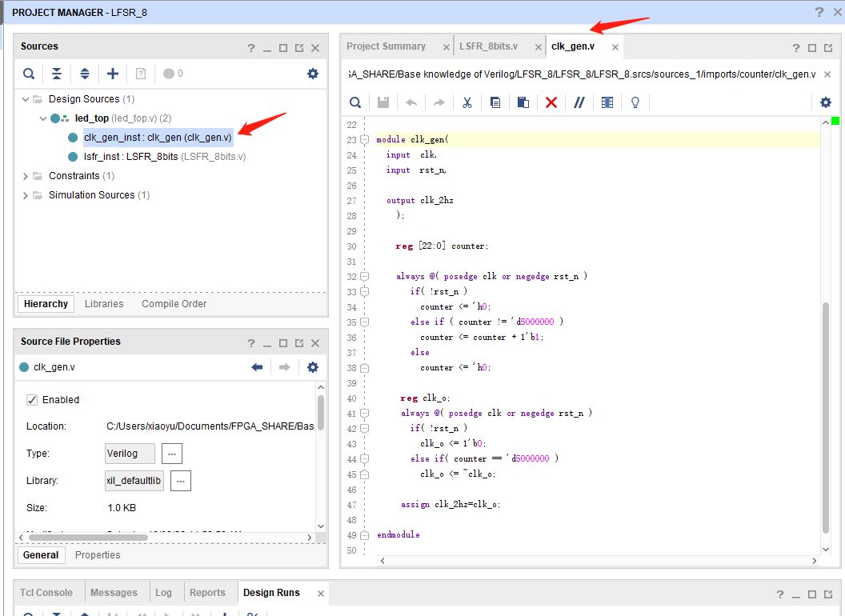Click the grey status circle in the Sources toolbar
Viewport: 845px width, 616px height.
[169, 74]
